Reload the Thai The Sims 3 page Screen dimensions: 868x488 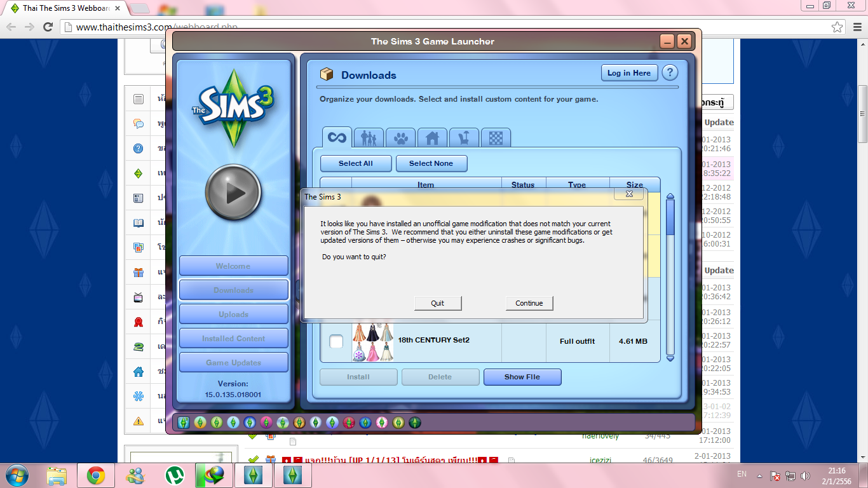[48, 27]
